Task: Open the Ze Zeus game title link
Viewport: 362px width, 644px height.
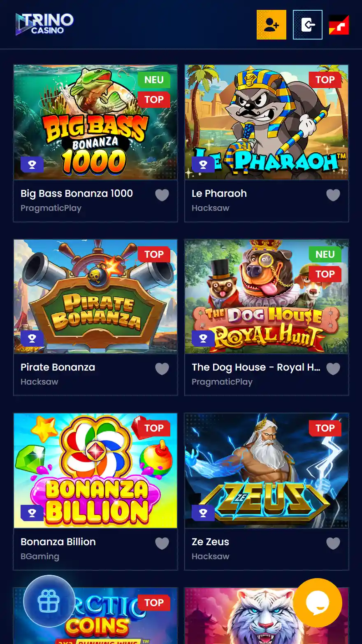Action: pyautogui.click(x=210, y=541)
